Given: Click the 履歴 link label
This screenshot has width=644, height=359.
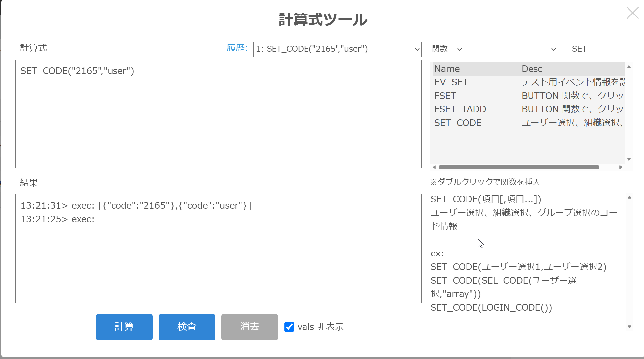Looking at the screenshot, I should click(237, 48).
